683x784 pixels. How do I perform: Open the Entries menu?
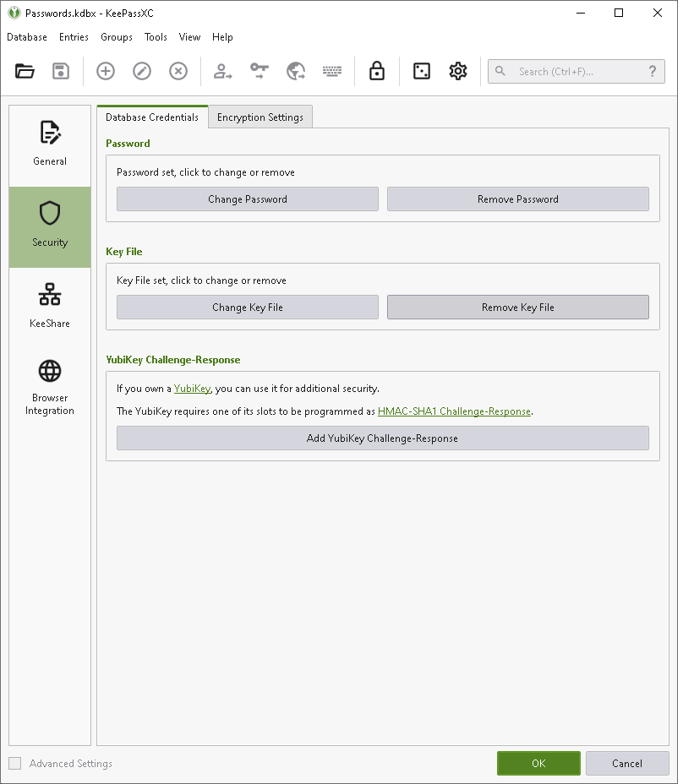click(74, 37)
